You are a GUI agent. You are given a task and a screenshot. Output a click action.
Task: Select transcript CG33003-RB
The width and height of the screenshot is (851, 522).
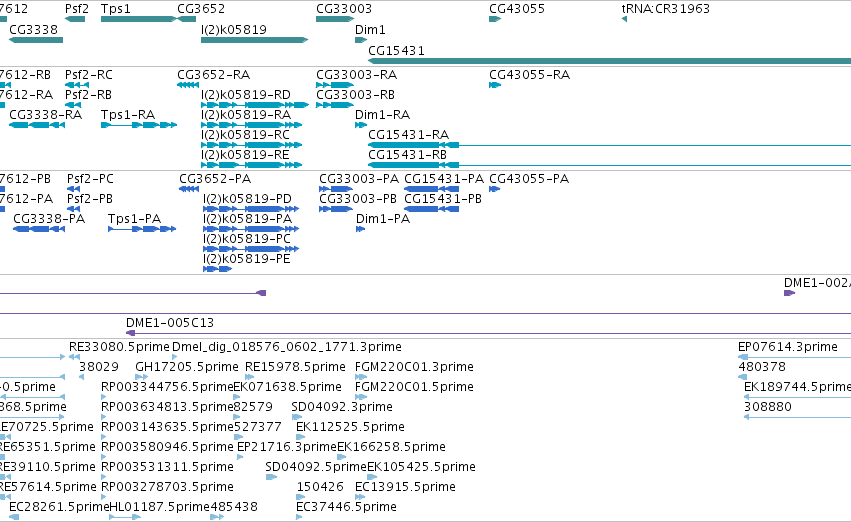355,95
